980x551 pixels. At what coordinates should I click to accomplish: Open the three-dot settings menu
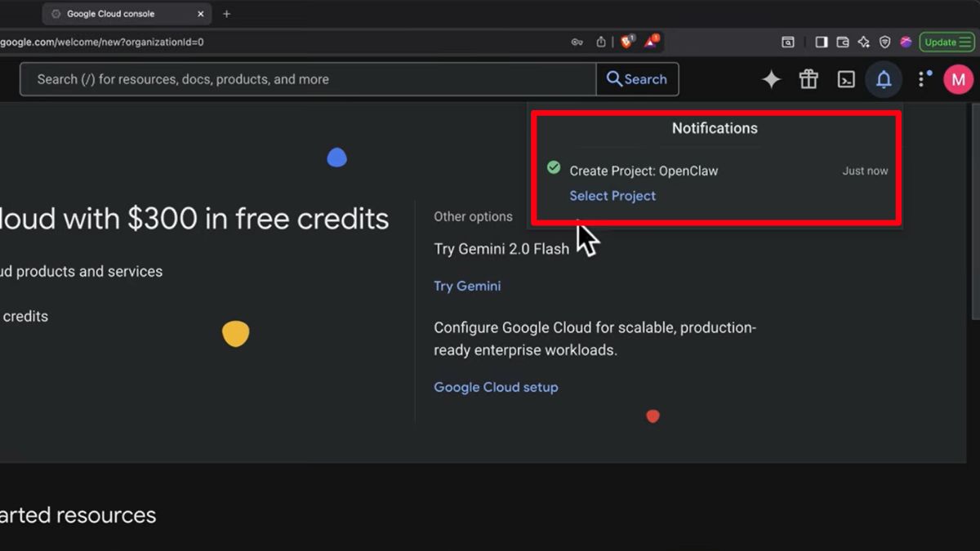click(922, 79)
